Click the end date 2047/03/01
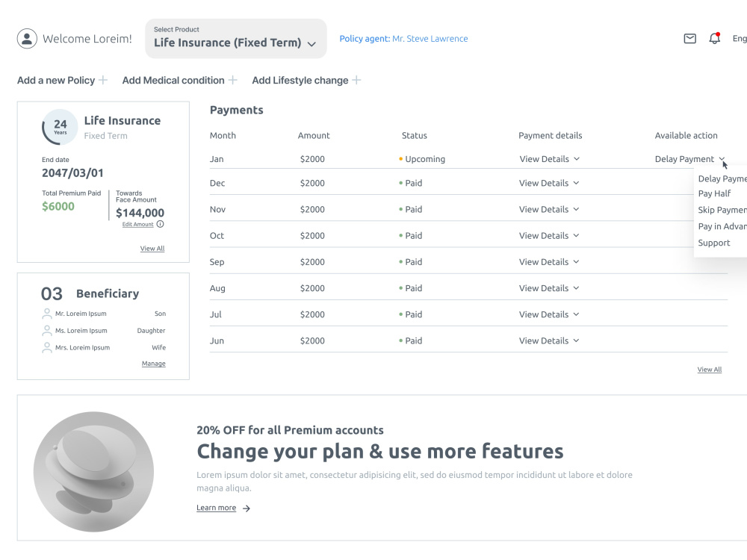747x560 pixels. point(72,173)
